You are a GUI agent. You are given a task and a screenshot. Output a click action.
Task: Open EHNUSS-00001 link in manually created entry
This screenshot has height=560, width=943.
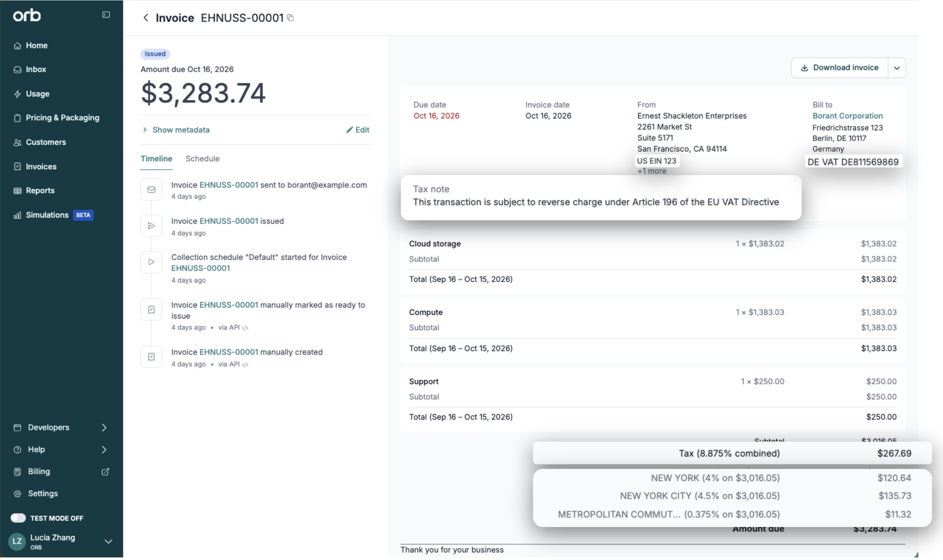pyautogui.click(x=229, y=352)
